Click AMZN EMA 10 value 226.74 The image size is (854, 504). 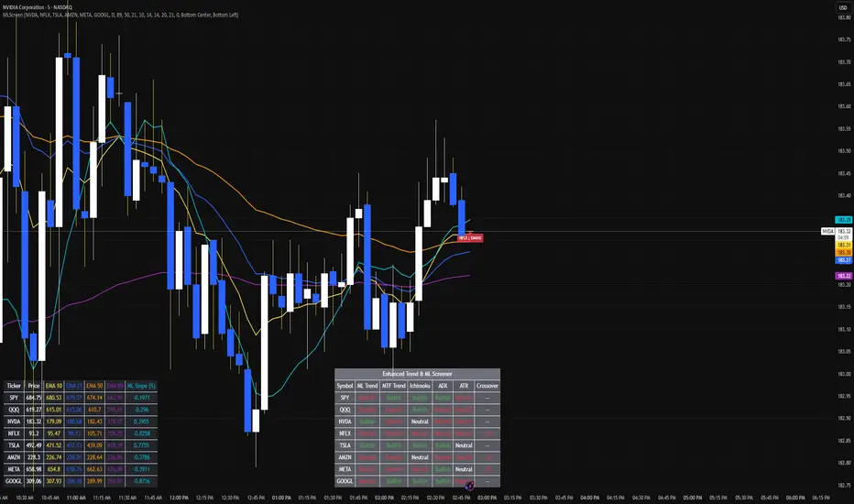click(54, 457)
